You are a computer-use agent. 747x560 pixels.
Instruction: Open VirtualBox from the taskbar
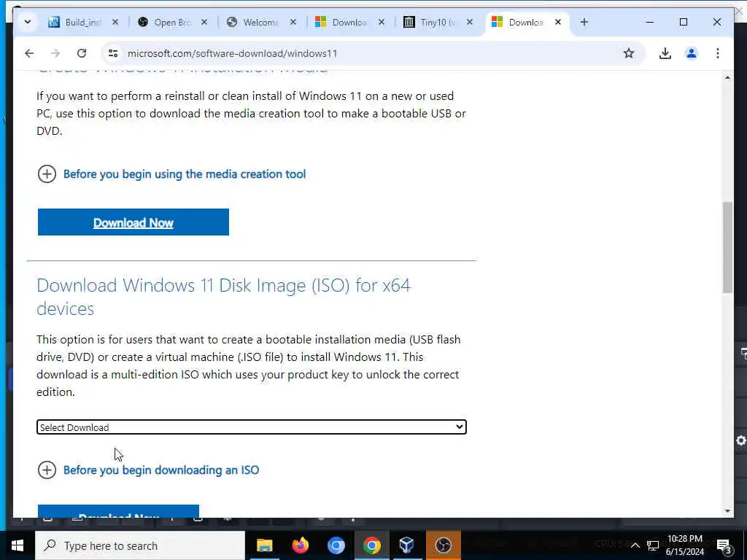click(x=407, y=545)
